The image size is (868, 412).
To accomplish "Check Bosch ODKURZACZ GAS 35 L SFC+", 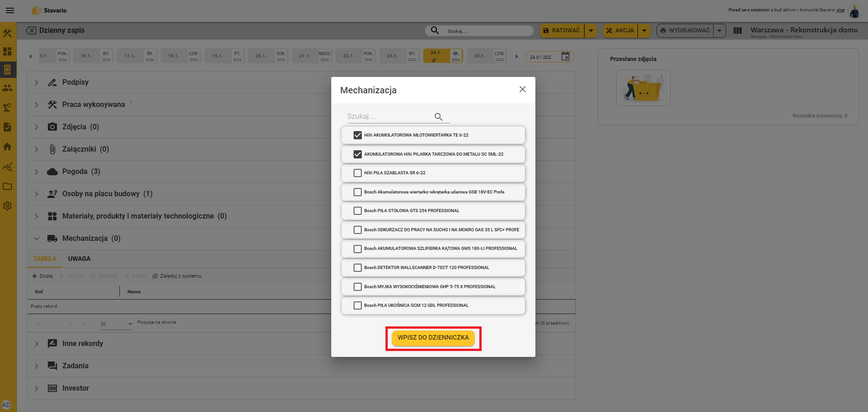I will 358,230.
